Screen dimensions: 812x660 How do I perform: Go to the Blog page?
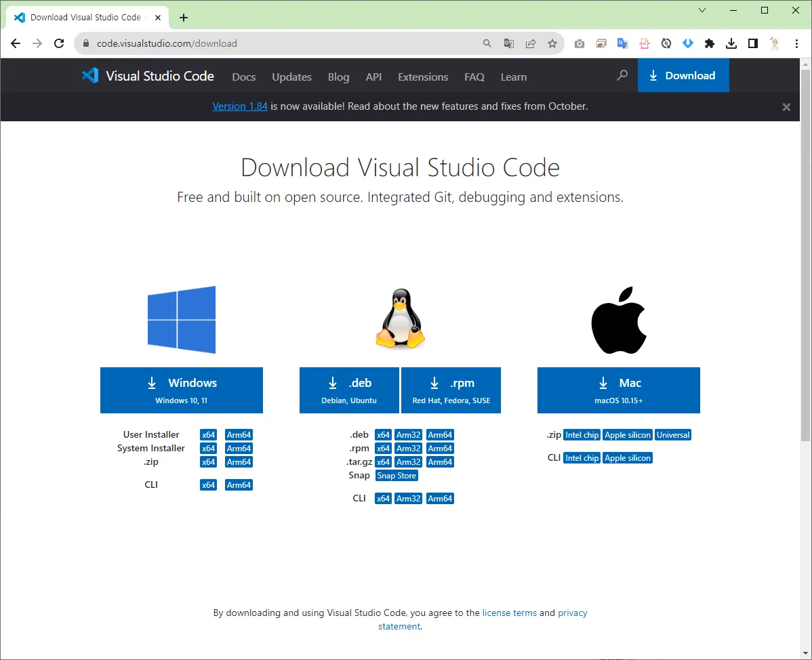click(339, 77)
